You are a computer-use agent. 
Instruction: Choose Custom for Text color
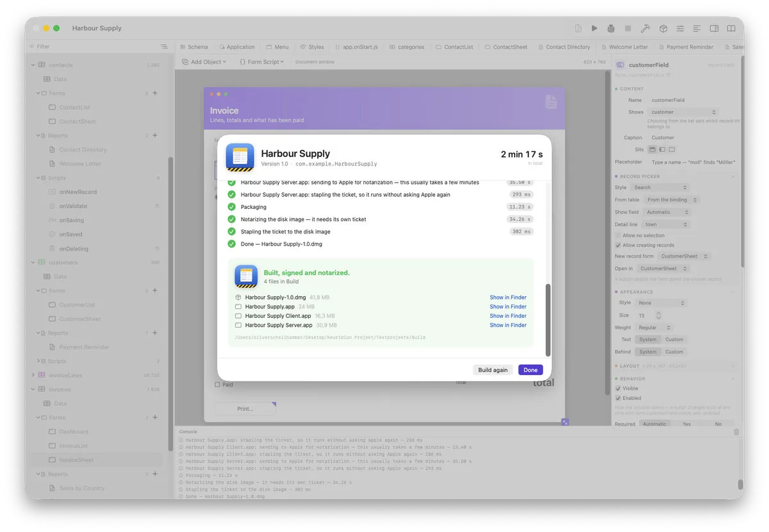(674, 340)
